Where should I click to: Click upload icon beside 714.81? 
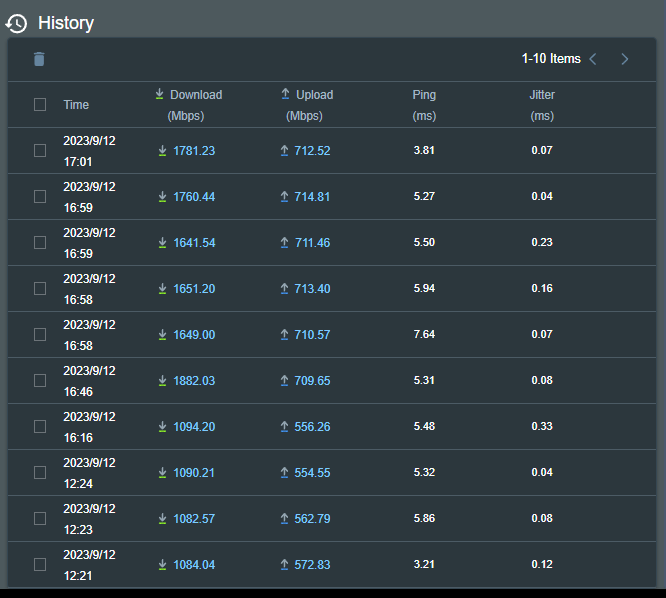point(284,197)
